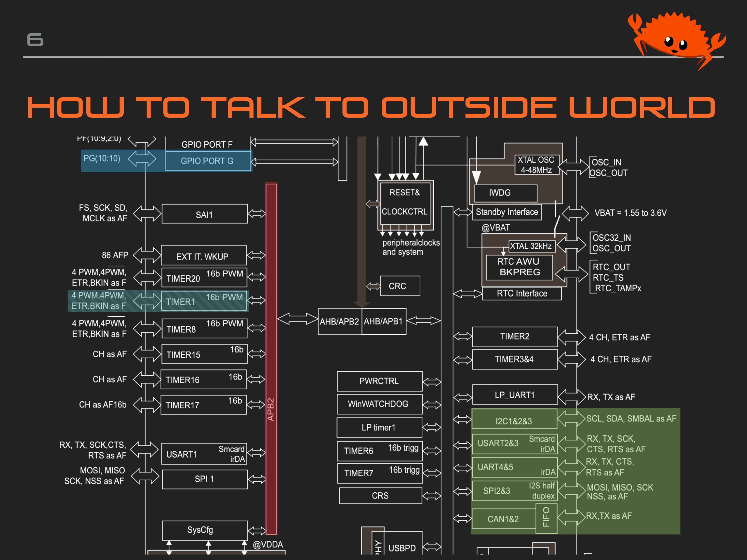Viewport: 747px width, 560px height.
Task: Select the AHB/APB2 bridge box
Action: (x=340, y=322)
